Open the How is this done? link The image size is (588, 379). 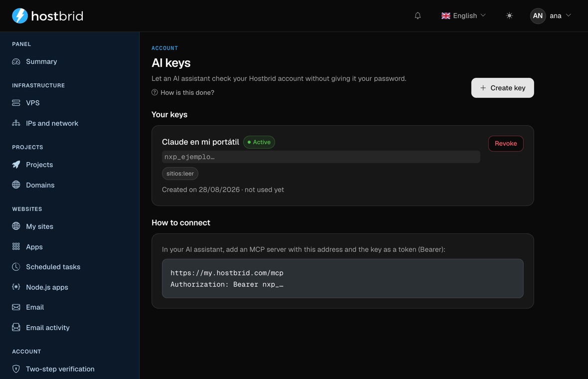click(x=187, y=92)
